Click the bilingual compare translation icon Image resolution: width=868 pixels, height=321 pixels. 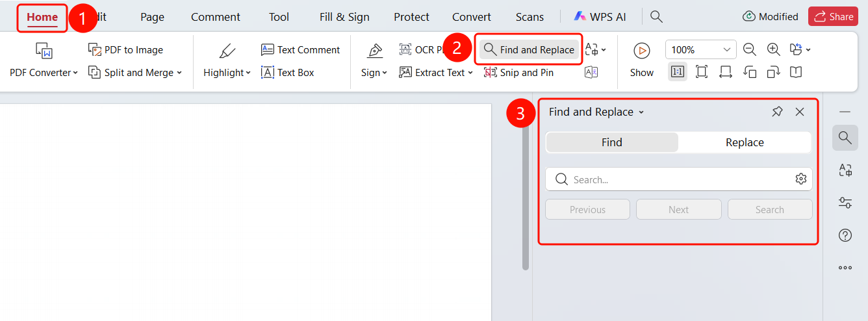click(591, 72)
